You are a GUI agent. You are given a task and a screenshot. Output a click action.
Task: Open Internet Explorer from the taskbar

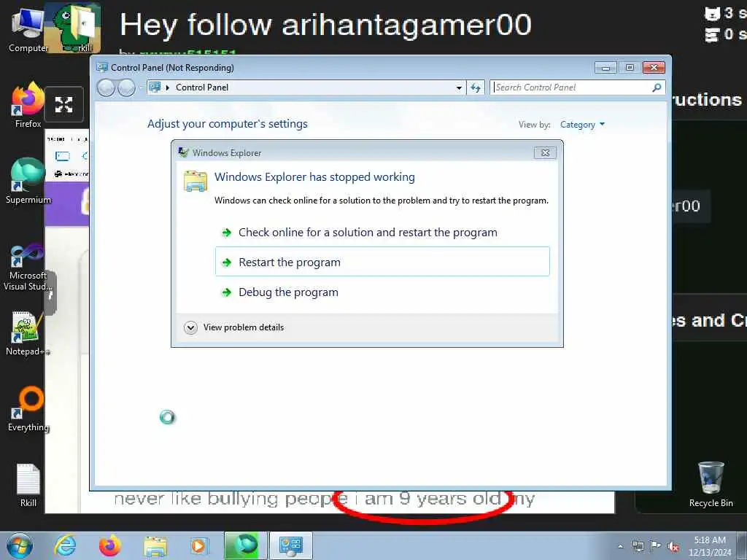(x=65, y=545)
